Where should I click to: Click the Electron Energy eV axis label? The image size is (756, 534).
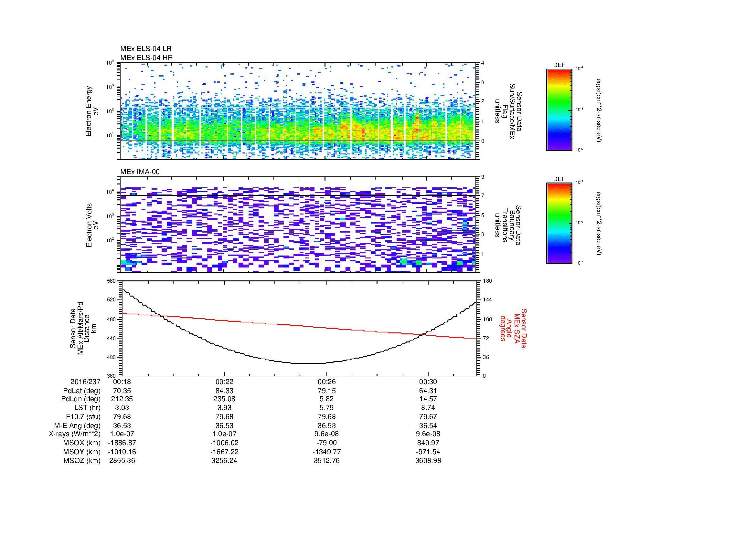92,111
